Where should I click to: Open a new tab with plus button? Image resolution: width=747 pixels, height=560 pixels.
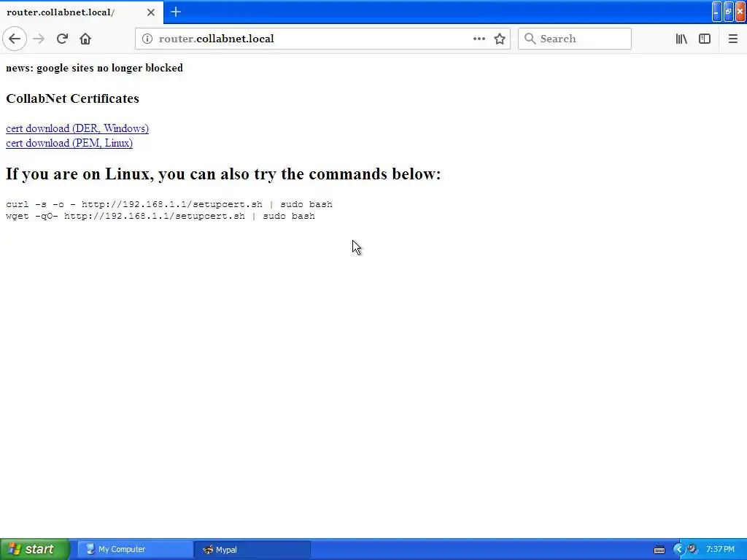[175, 12]
